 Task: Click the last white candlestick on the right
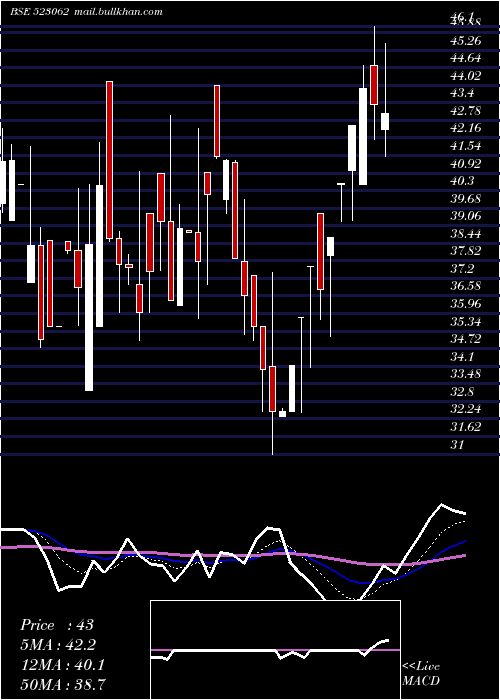(x=385, y=121)
